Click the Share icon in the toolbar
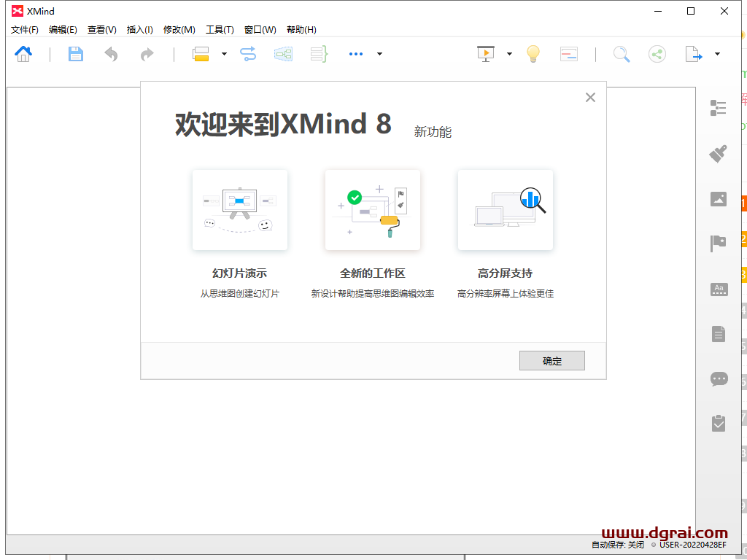 (x=657, y=54)
